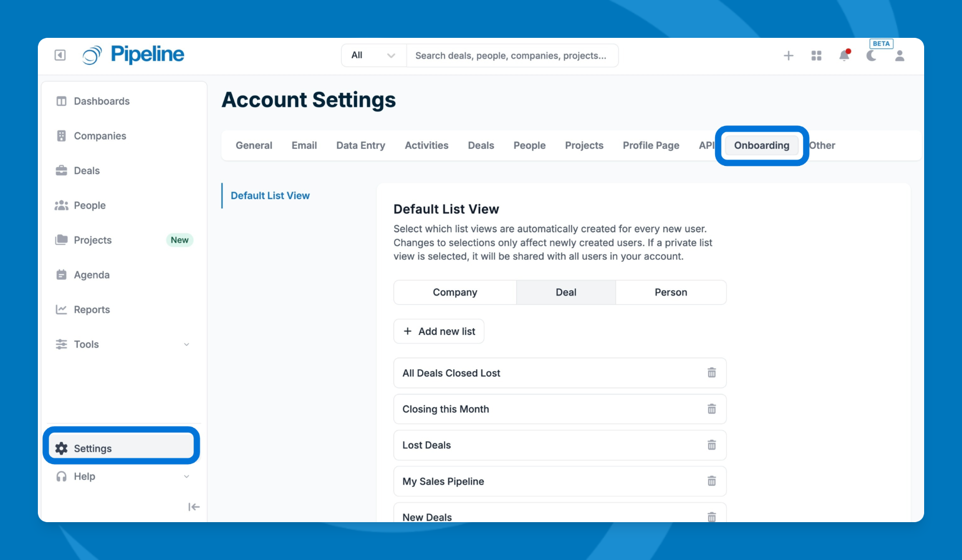962x560 pixels.
Task: Select the Company segment button
Action: coord(455,292)
